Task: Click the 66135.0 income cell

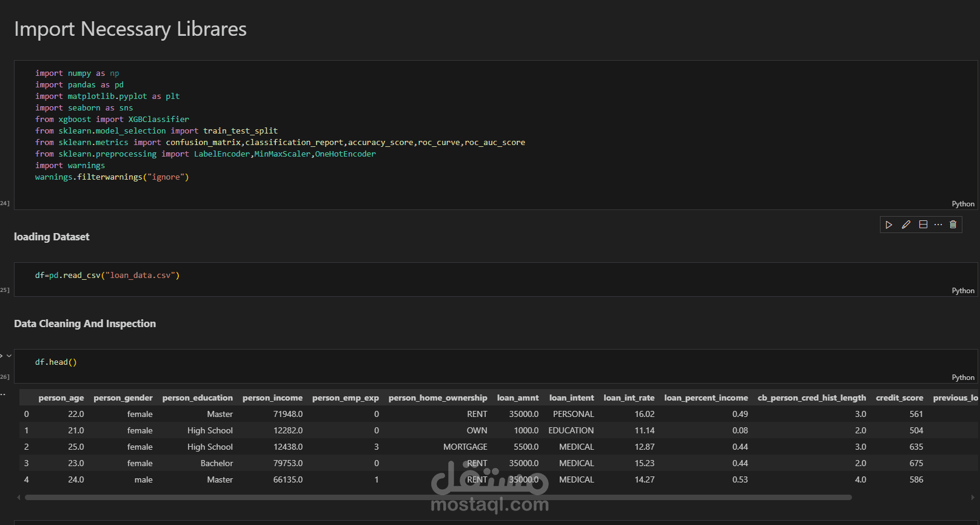Action: [288, 479]
